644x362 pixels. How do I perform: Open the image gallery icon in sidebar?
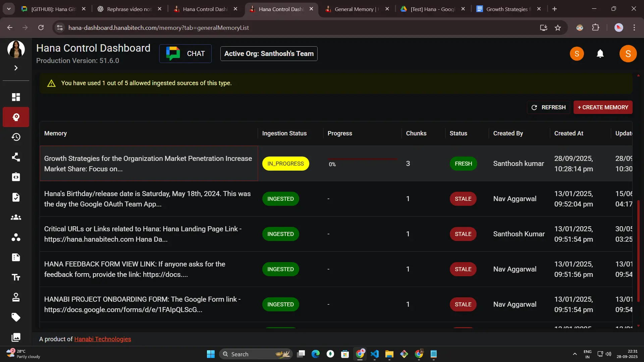tap(16, 337)
